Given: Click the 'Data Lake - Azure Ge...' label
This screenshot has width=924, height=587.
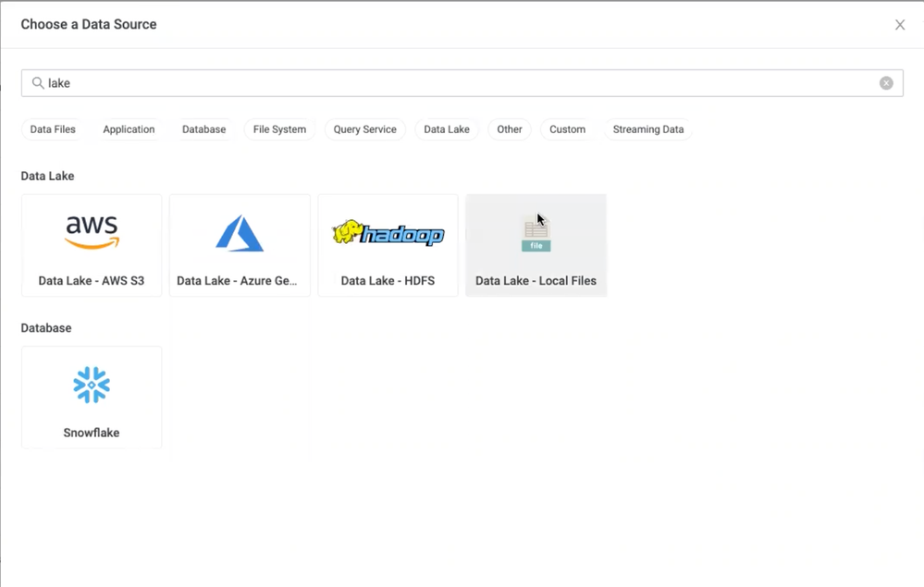Looking at the screenshot, I should 237,281.
